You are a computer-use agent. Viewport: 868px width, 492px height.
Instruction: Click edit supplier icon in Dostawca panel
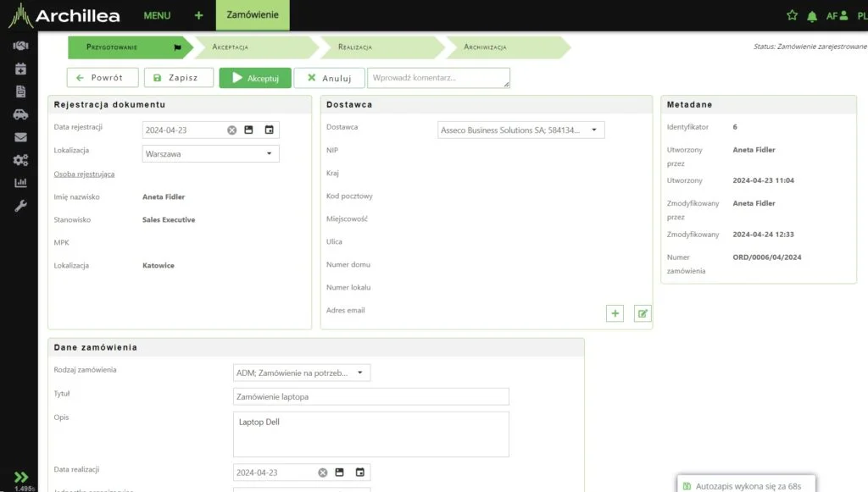tap(643, 314)
